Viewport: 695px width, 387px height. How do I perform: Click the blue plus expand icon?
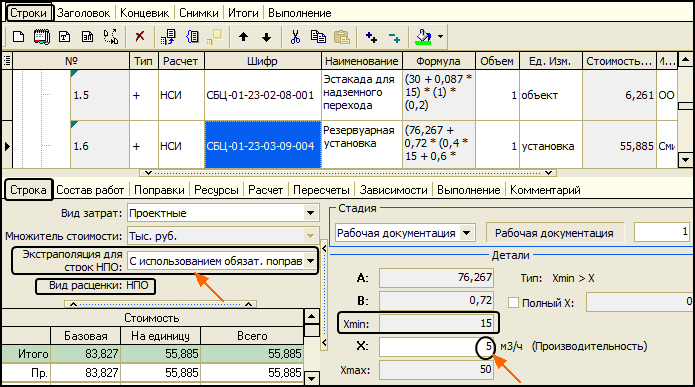(x=371, y=37)
